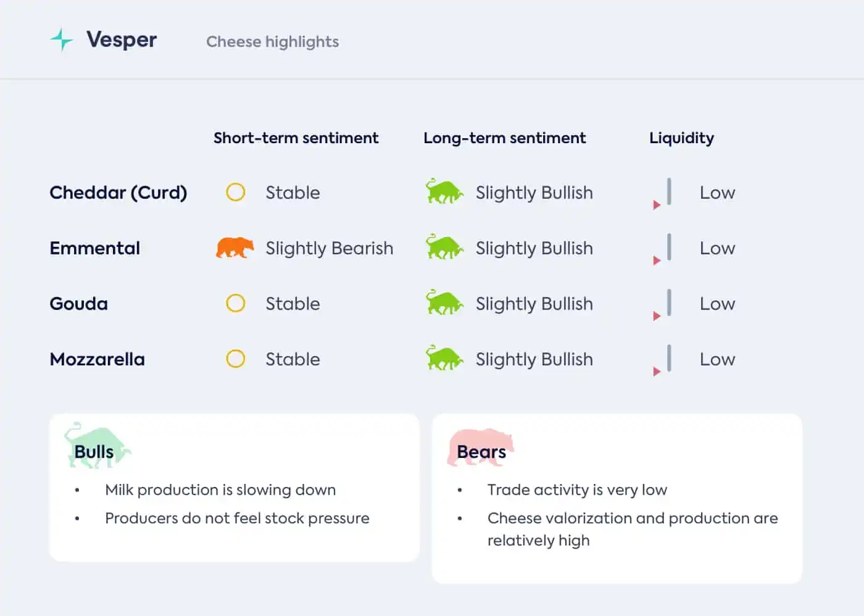The width and height of the screenshot is (864, 616).
Task: Select the yellow Stable circle for Gouda
Action: 235,304
